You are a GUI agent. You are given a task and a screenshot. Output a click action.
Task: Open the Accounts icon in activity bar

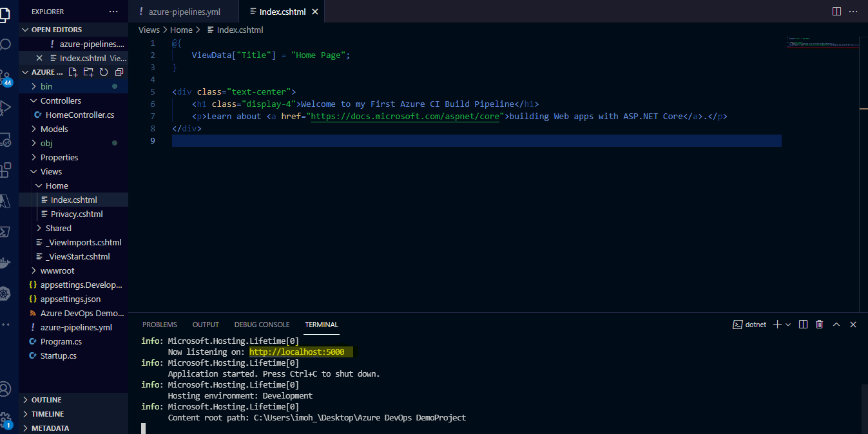click(5, 389)
